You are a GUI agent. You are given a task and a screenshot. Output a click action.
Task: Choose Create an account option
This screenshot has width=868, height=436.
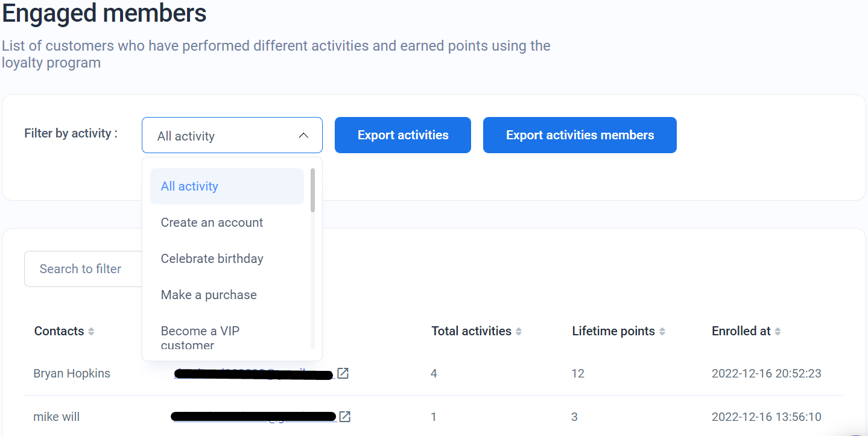click(x=212, y=223)
